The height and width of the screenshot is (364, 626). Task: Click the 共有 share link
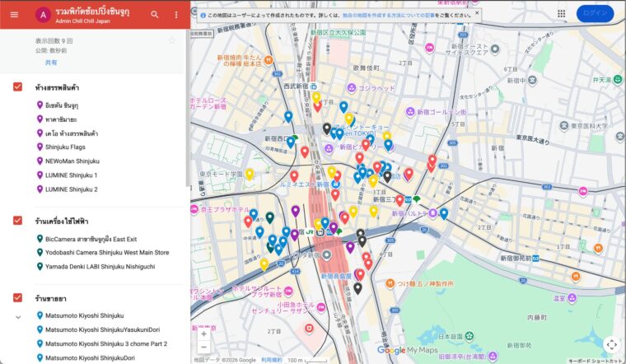(x=51, y=62)
